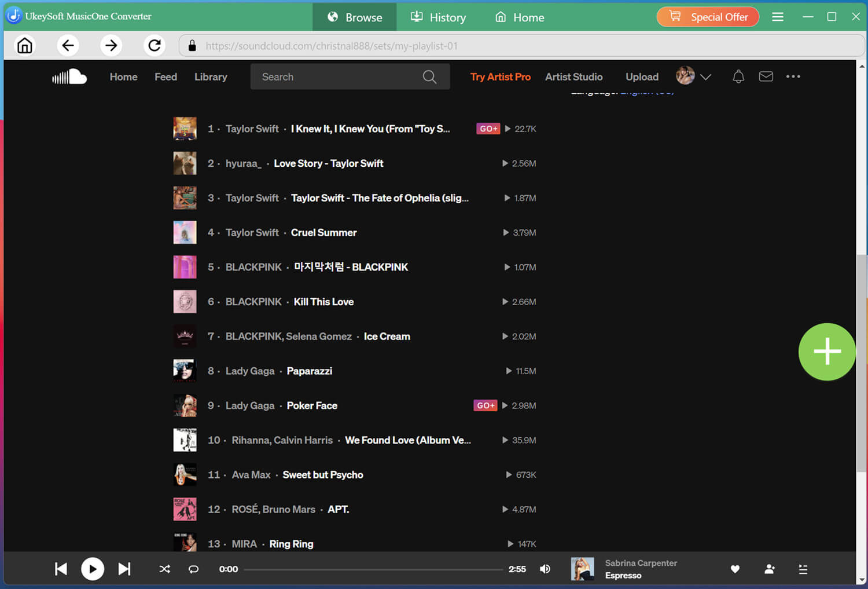Click Ava Max artist name
Image resolution: width=868 pixels, height=589 pixels.
click(x=251, y=475)
